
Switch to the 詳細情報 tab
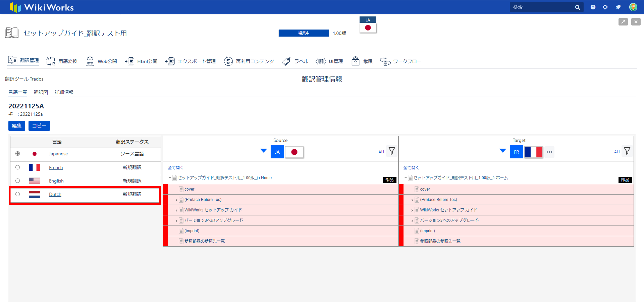click(64, 92)
